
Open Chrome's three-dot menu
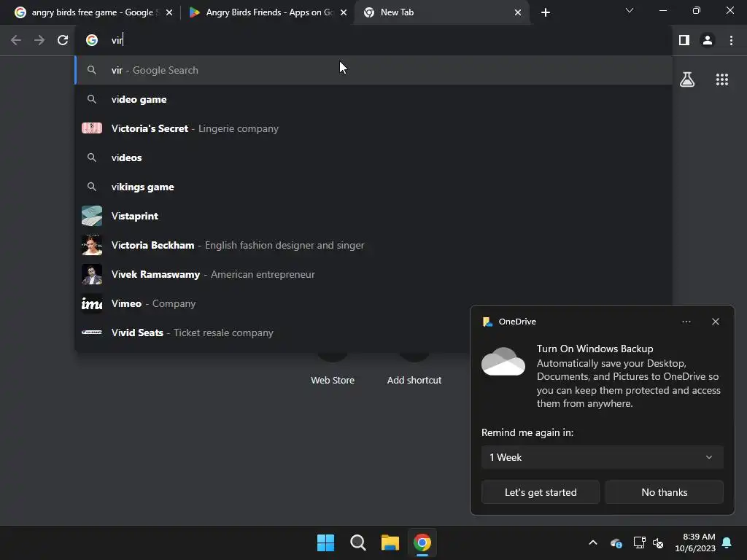(731, 41)
